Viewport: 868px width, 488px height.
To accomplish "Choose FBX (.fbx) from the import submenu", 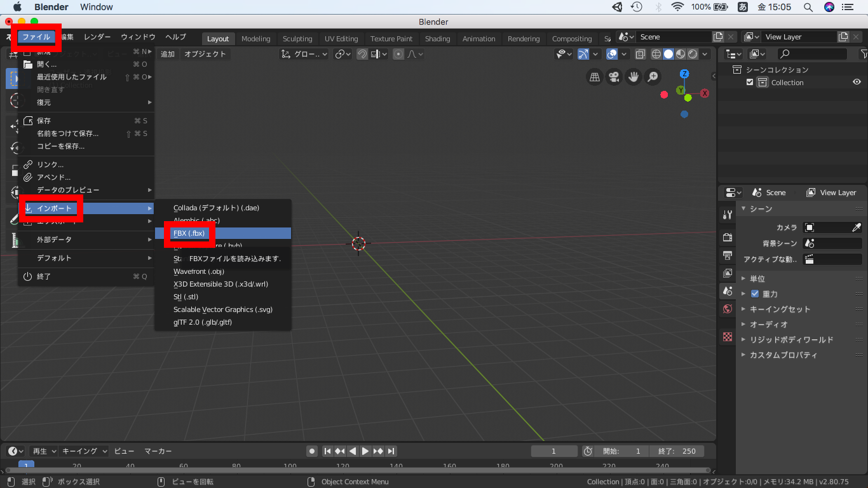I will [223, 233].
